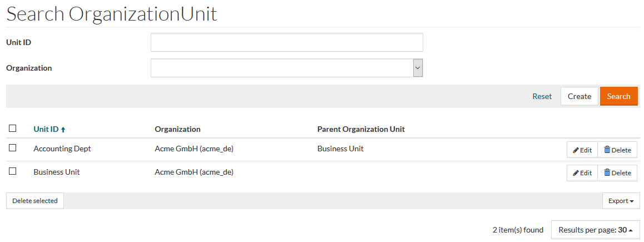Click the Delete selected button
644x242 pixels.
click(x=35, y=201)
